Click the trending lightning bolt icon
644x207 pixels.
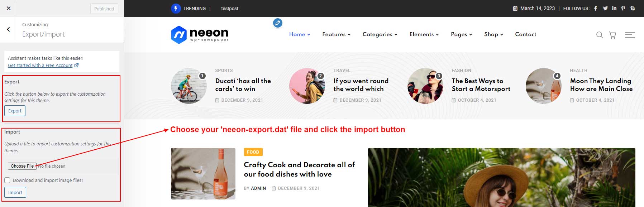coord(176,8)
